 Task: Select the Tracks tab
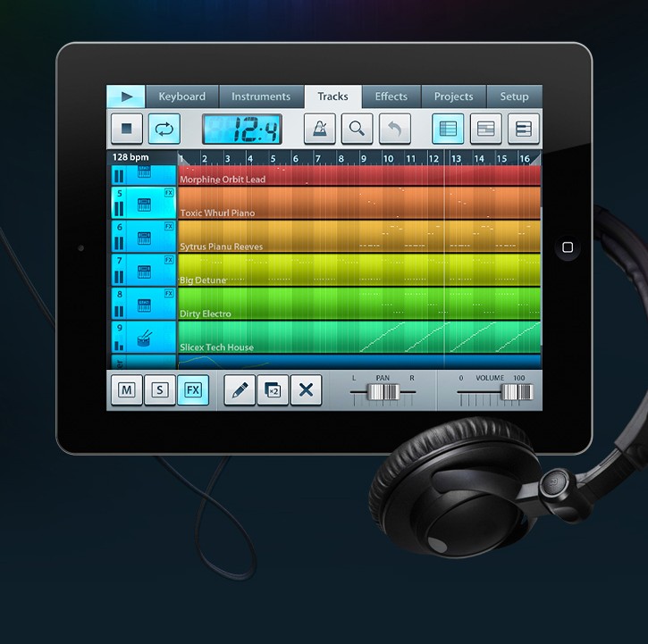[x=332, y=96]
